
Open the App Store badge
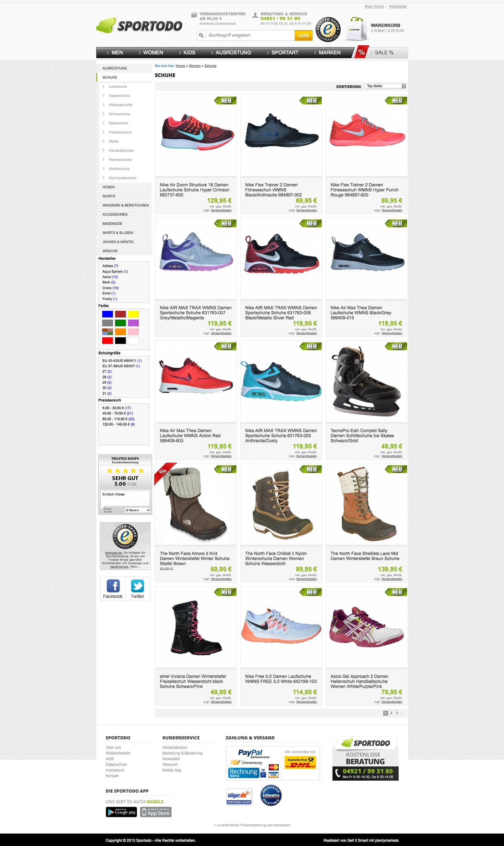(x=156, y=812)
